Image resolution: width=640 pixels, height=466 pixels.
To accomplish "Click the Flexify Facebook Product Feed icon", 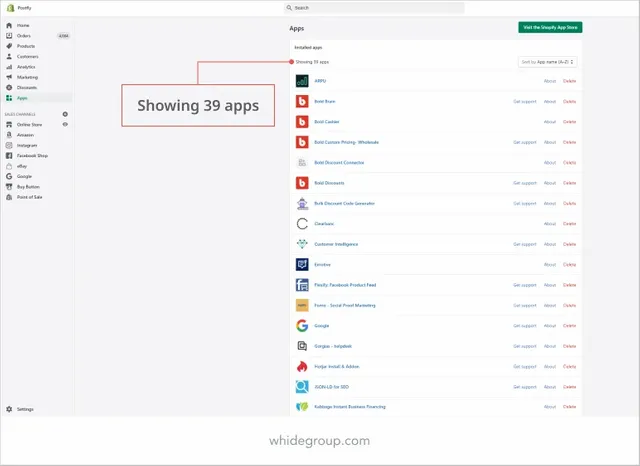I will 302,285.
